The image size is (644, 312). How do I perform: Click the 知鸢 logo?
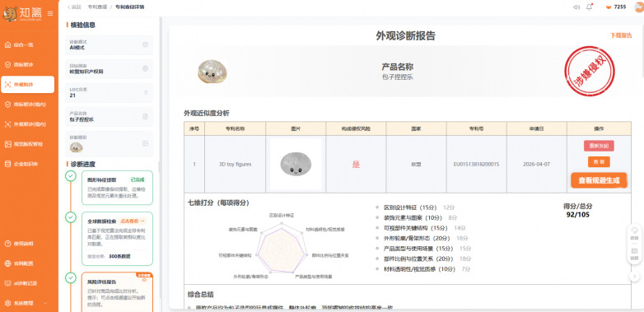point(22,13)
